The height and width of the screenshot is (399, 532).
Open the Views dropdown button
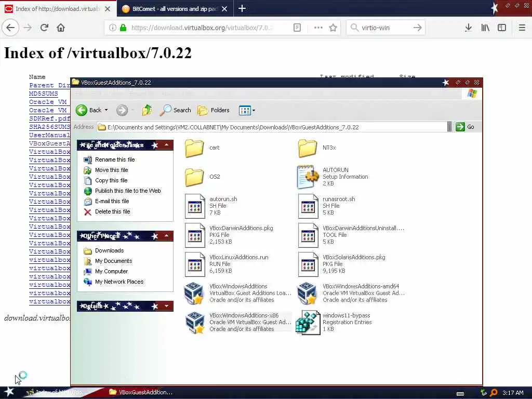tap(247, 110)
